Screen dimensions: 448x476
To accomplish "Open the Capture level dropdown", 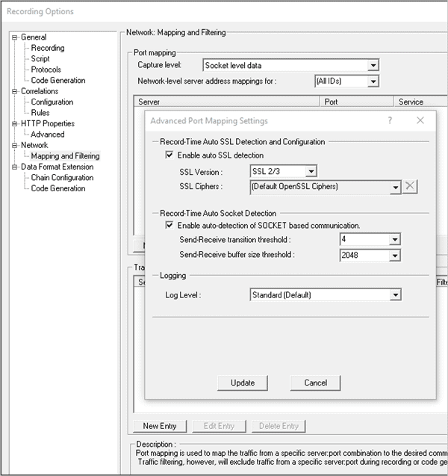I will coord(373,65).
